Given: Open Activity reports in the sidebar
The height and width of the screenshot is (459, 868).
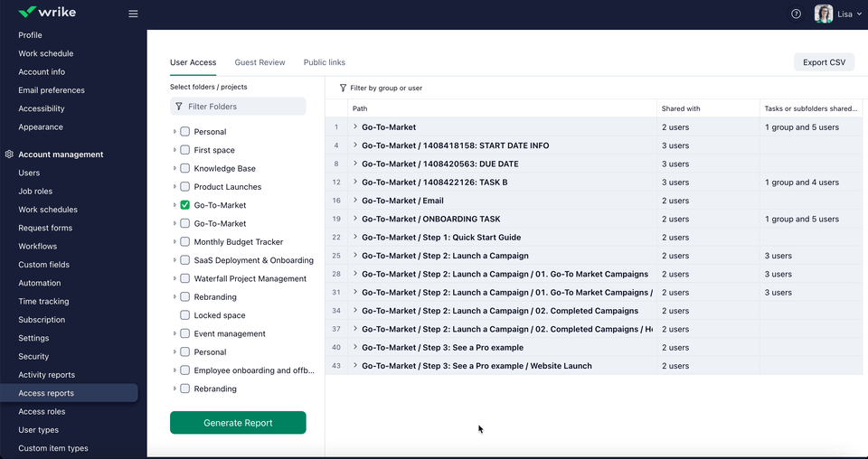Looking at the screenshot, I should [x=47, y=375].
